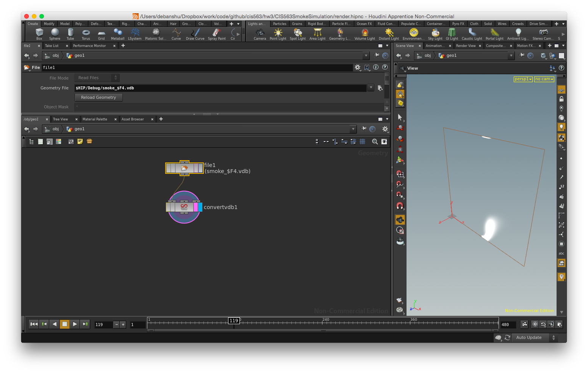Select the viewport select arrow tool
Viewport: 588px width, 373px height.
click(x=400, y=117)
